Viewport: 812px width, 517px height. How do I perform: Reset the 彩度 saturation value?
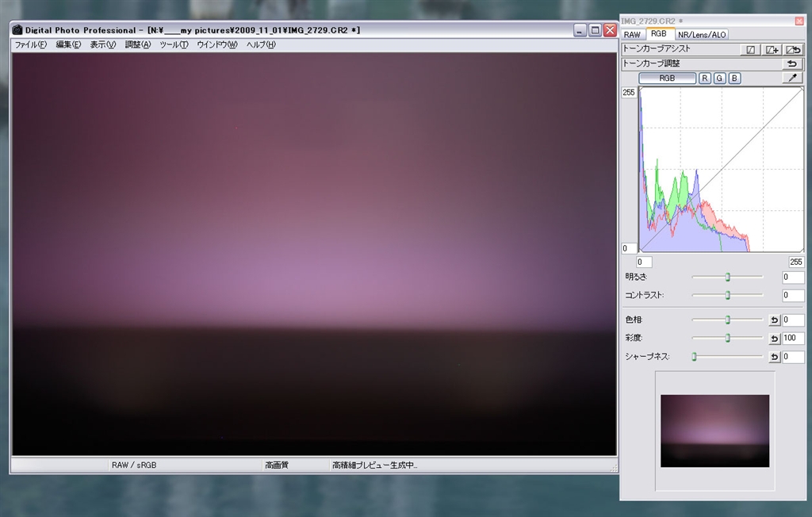[774, 339]
